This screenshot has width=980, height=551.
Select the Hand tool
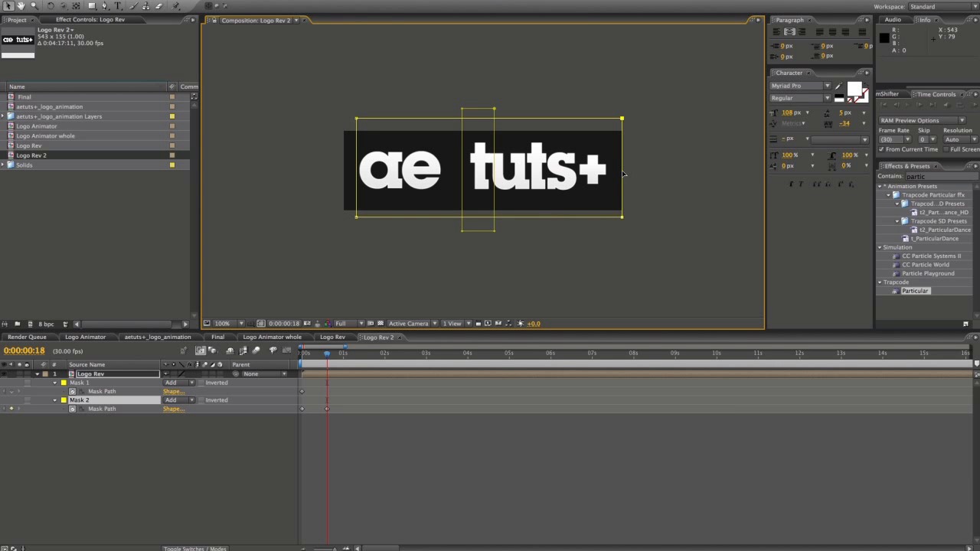tap(21, 6)
